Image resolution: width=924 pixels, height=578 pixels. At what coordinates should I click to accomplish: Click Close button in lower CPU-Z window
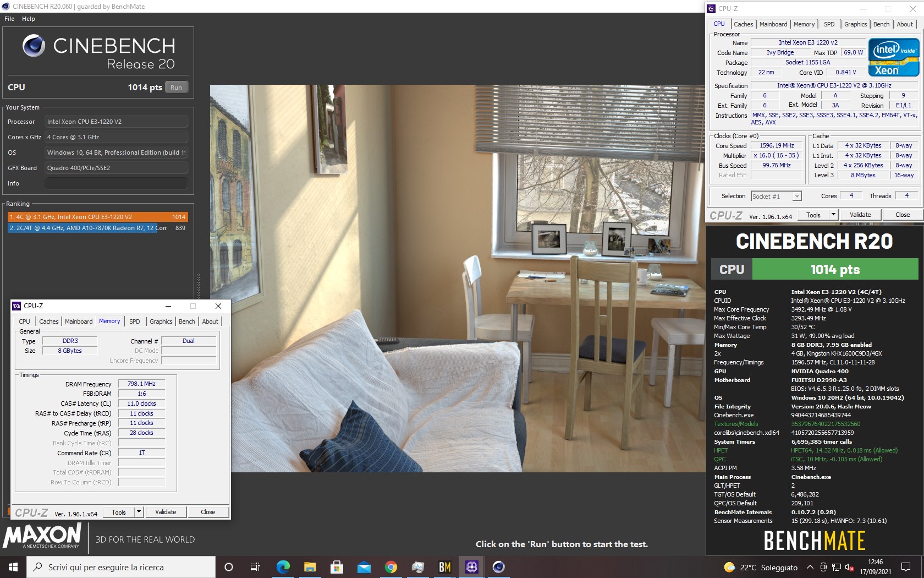(208, 512)
